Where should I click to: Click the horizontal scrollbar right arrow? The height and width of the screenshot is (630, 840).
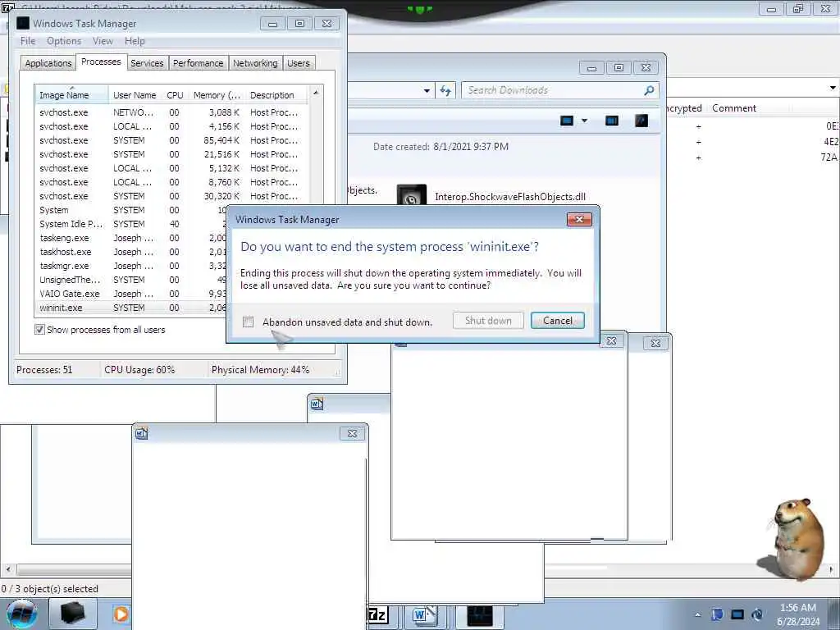coord(832,569)
